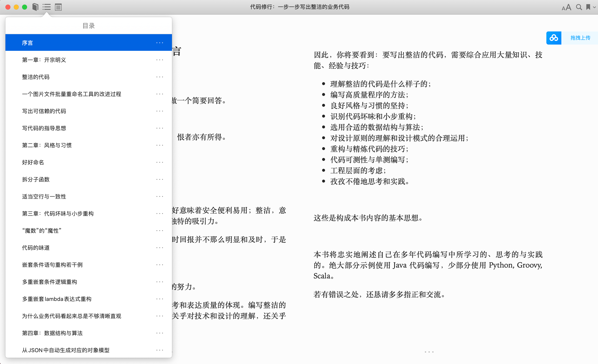Go to 代码的味道
The width and height of the screenshot is (598, 364).
[88, 248]
